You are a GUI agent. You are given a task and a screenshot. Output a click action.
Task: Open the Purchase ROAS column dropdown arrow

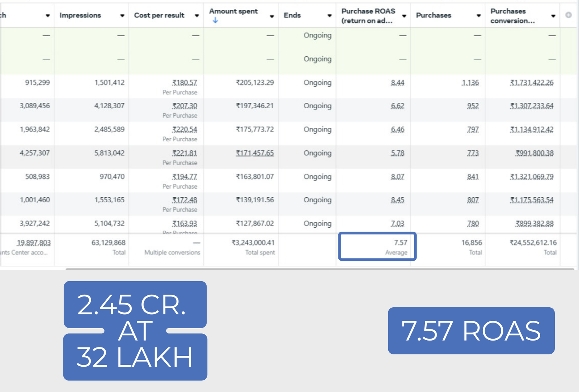404,16
